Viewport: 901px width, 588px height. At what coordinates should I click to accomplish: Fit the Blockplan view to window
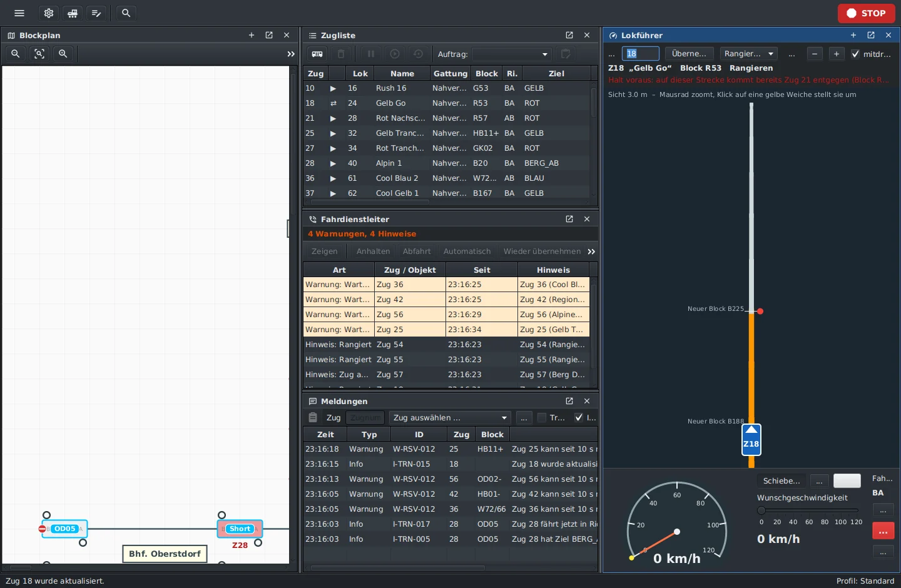[39, 54]
